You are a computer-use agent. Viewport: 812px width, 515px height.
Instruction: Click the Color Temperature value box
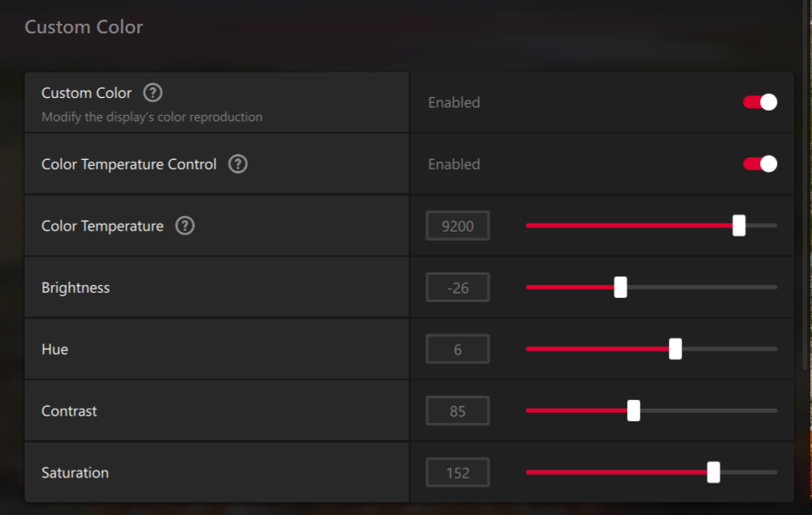click(x=458, y=226)
